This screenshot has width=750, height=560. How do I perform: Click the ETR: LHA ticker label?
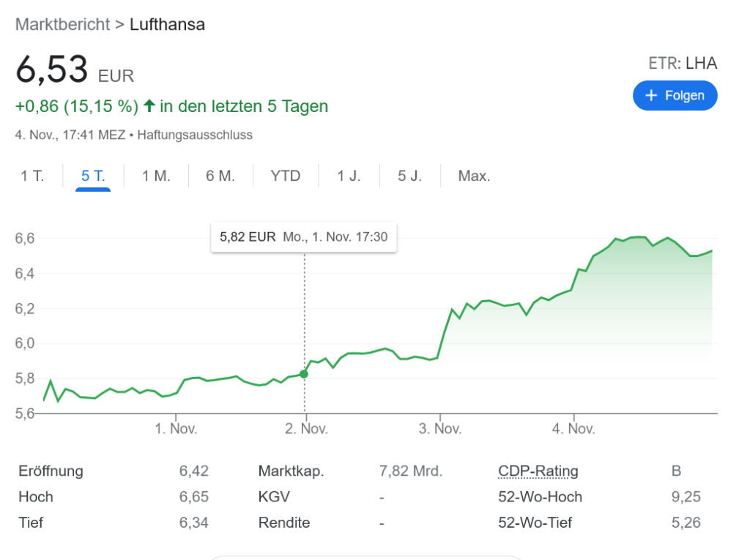pos(683,64)
